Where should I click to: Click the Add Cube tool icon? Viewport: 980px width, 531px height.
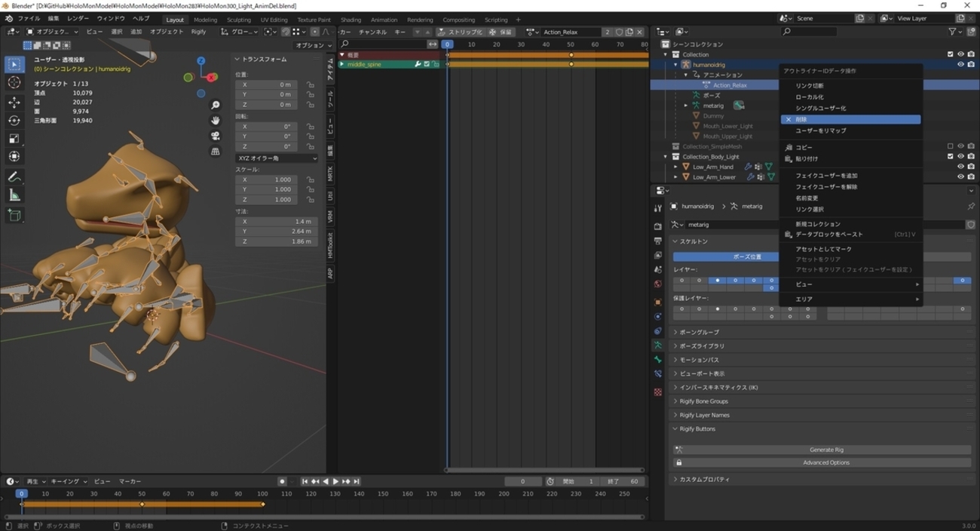14,216
